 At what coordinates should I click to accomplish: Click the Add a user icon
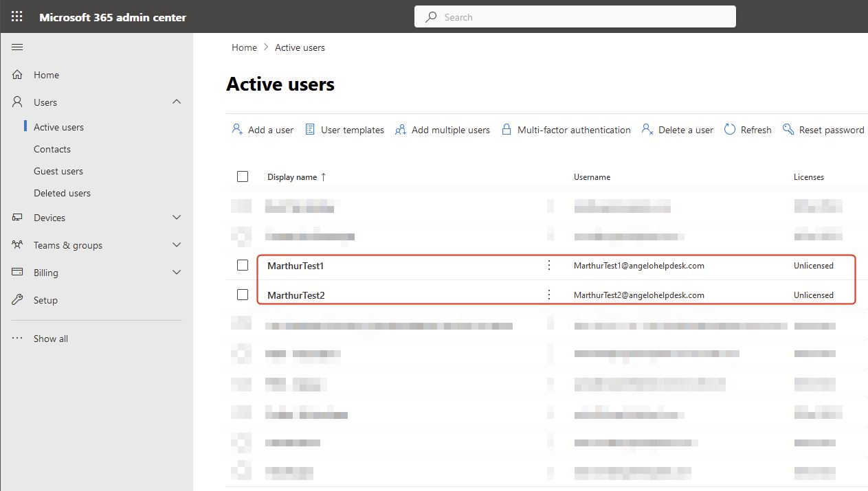(237, 129)
